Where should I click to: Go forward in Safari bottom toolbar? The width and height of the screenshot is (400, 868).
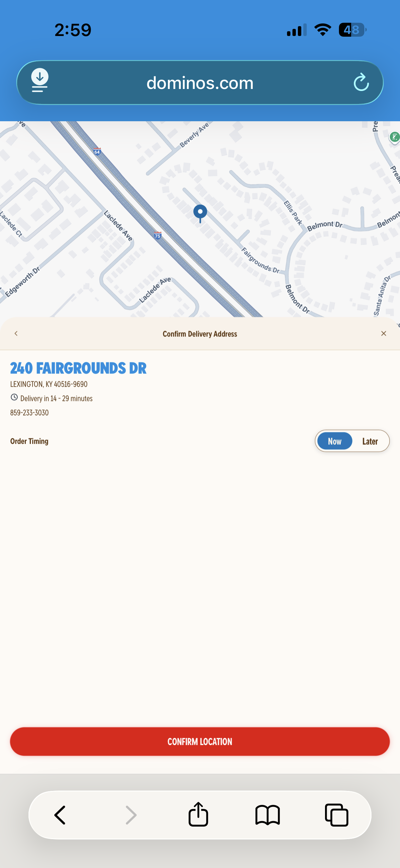point(131,815)
